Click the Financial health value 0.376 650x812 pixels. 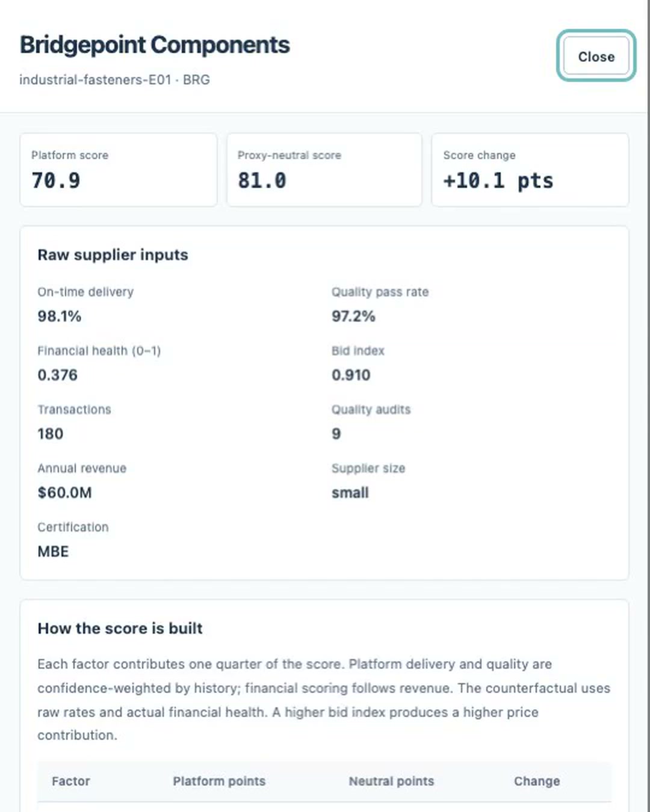tap(57, 375)
